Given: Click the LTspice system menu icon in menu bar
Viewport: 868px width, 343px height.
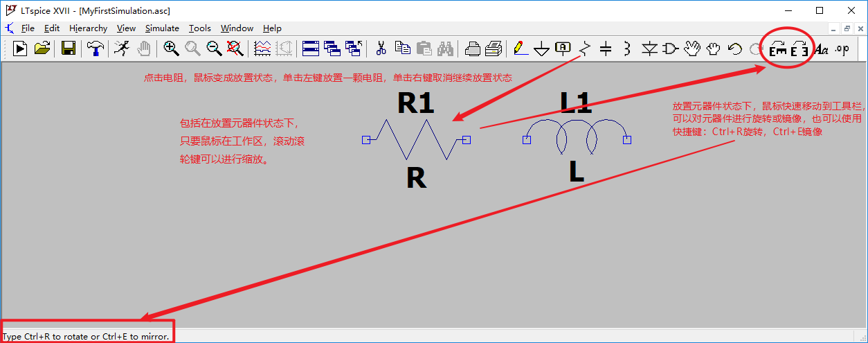Looking at the screenshot, I should pyautogui.click(x=9, y=28).
